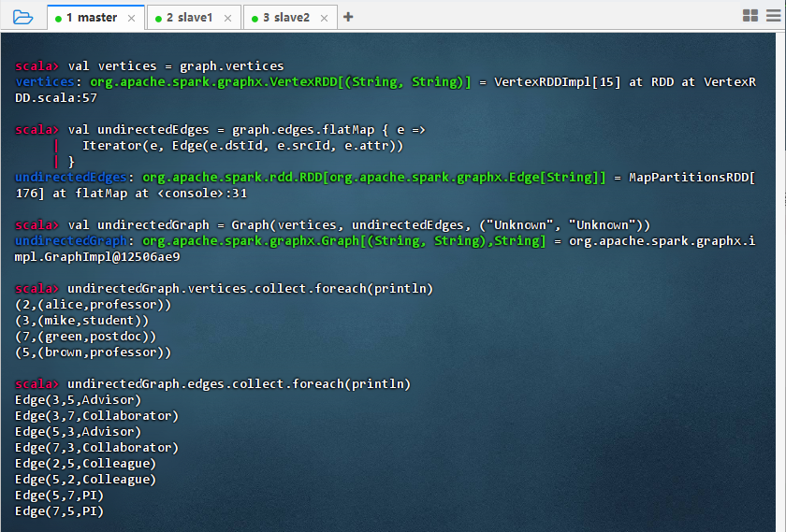Click the green status dot on slave2 tab
The width and height of the screenshot is (786, 532).
(x=255, y=19)
